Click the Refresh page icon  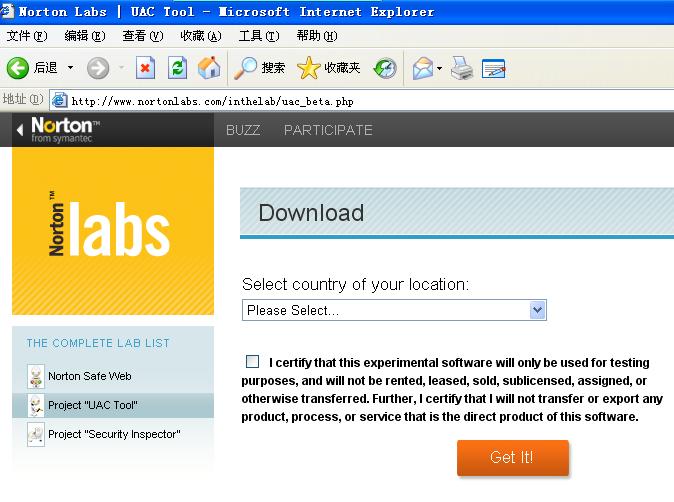[x=178, y=68]
